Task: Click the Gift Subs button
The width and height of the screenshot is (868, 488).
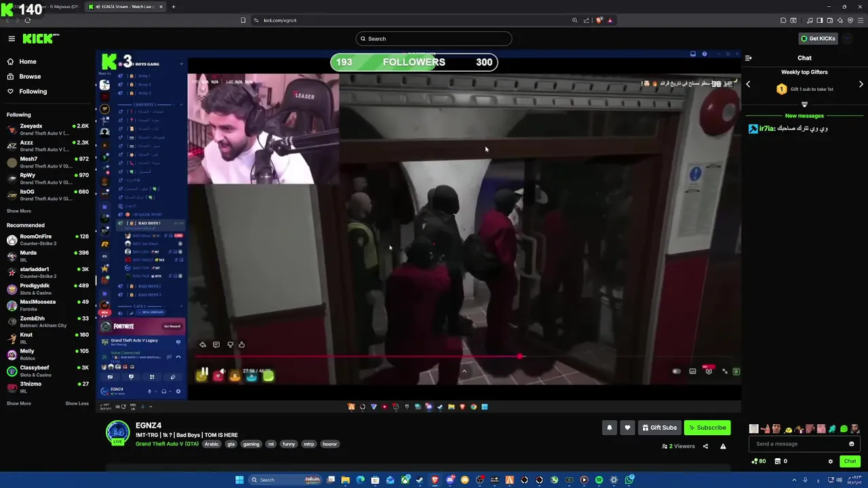Action: (x=659, y=428)
